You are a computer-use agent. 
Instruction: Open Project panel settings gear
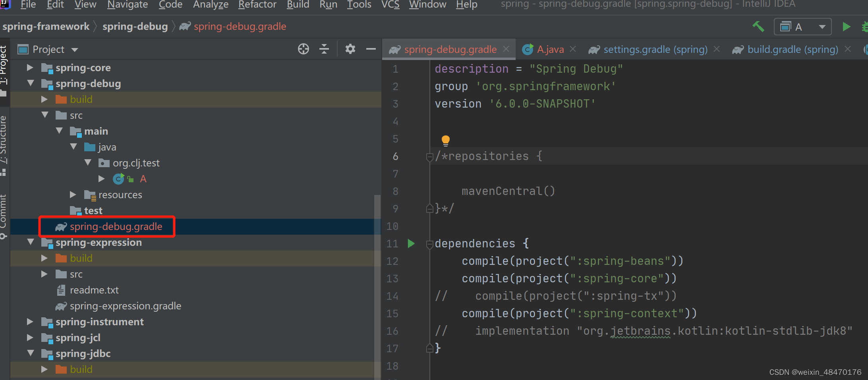(x=350, y=49)
